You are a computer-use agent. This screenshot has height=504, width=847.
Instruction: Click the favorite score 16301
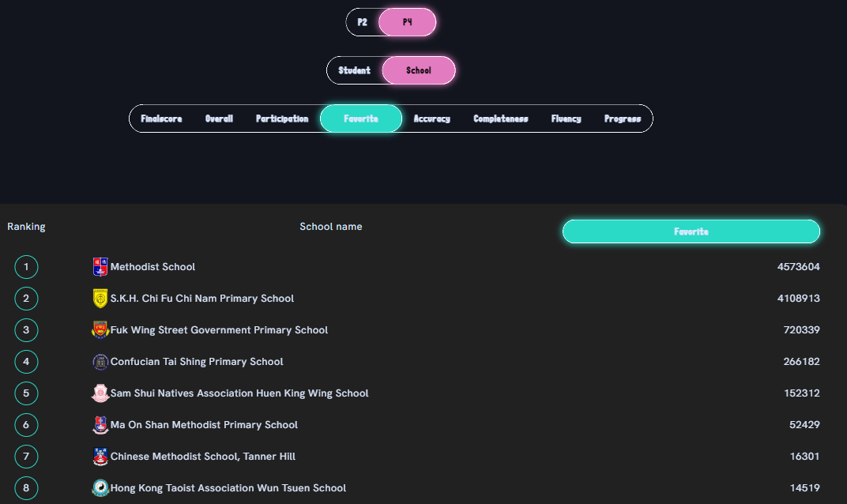805,457
